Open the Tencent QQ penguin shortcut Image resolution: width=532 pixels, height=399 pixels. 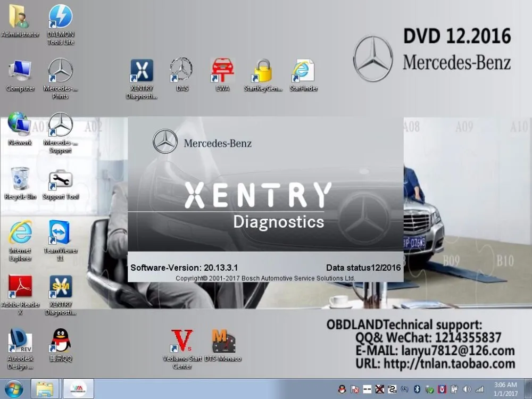point(61,345)
